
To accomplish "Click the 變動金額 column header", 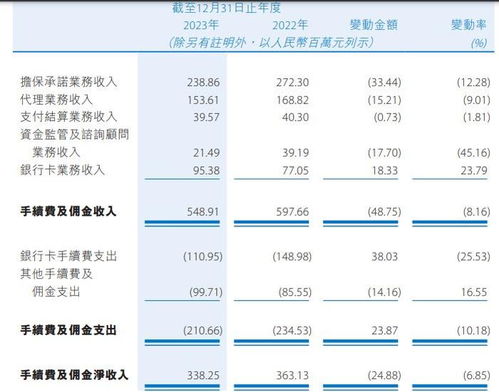I will tap(374, 25).
